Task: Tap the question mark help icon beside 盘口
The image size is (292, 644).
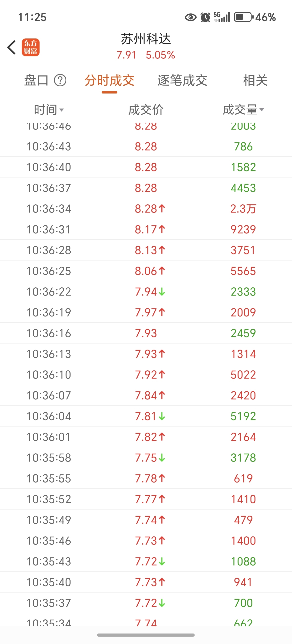Action: pyautogui.click(x=60, y=81)
